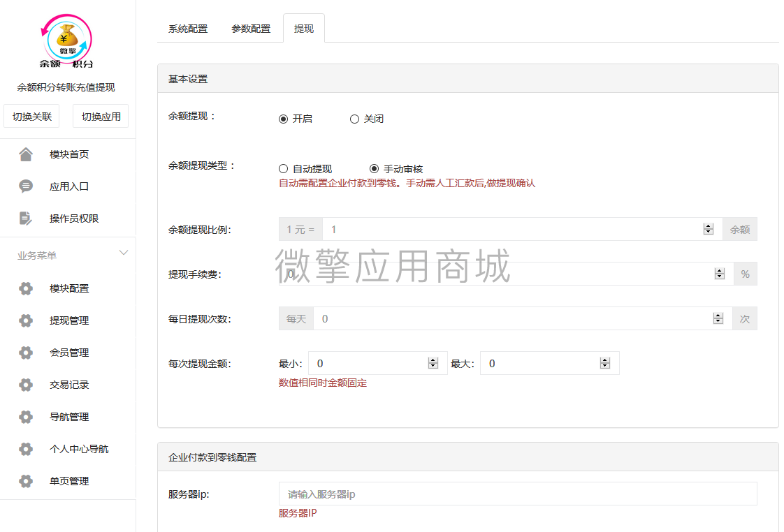784x532 pixels.
Task: Select the 关闭 radio option
Action: [354, 119]
